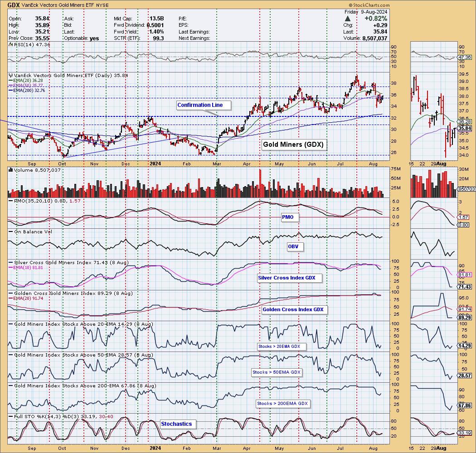Screen dimensions: 476x453
Task: Click the Open 35.84 value
Action: (x=42, y=19)
